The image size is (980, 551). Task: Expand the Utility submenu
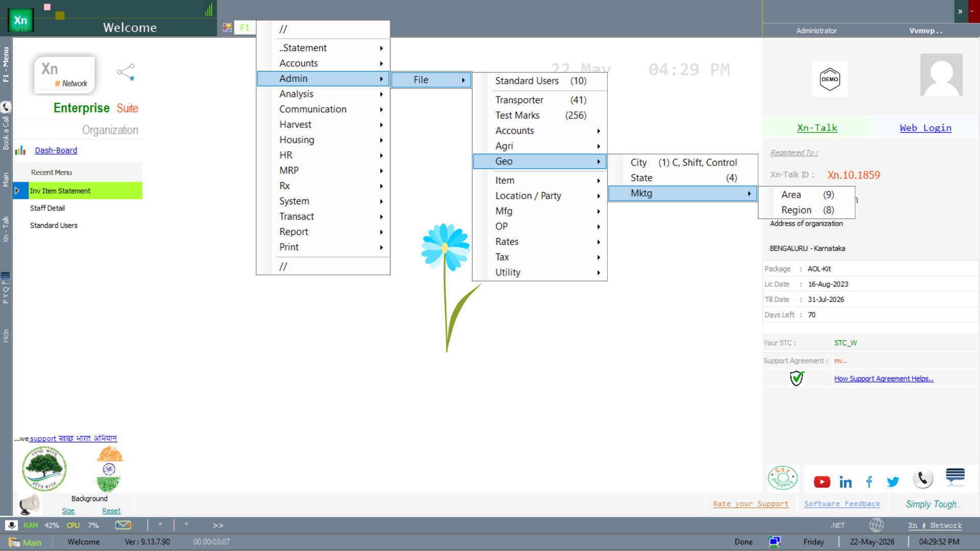(x=540, y=272)
